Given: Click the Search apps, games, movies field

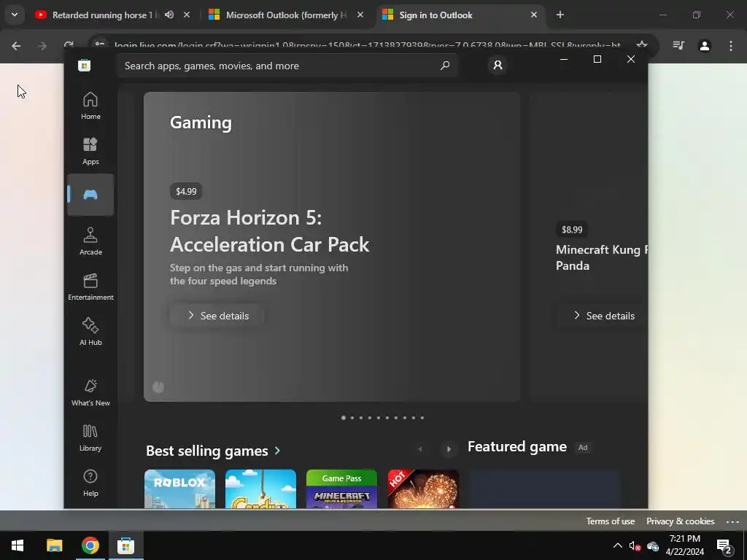Looking at the screenshot, I should (287, 66).
